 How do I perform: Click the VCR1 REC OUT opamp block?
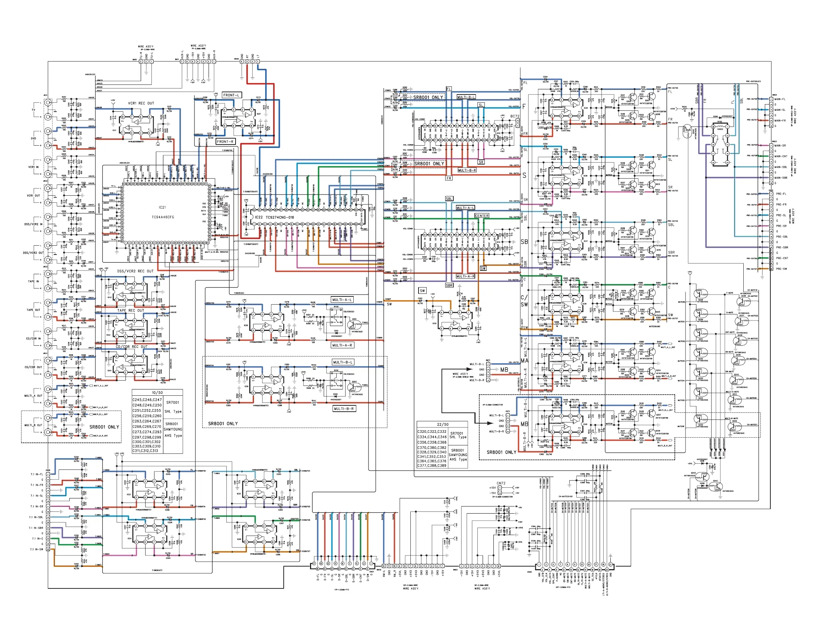[x=136, y=124]
